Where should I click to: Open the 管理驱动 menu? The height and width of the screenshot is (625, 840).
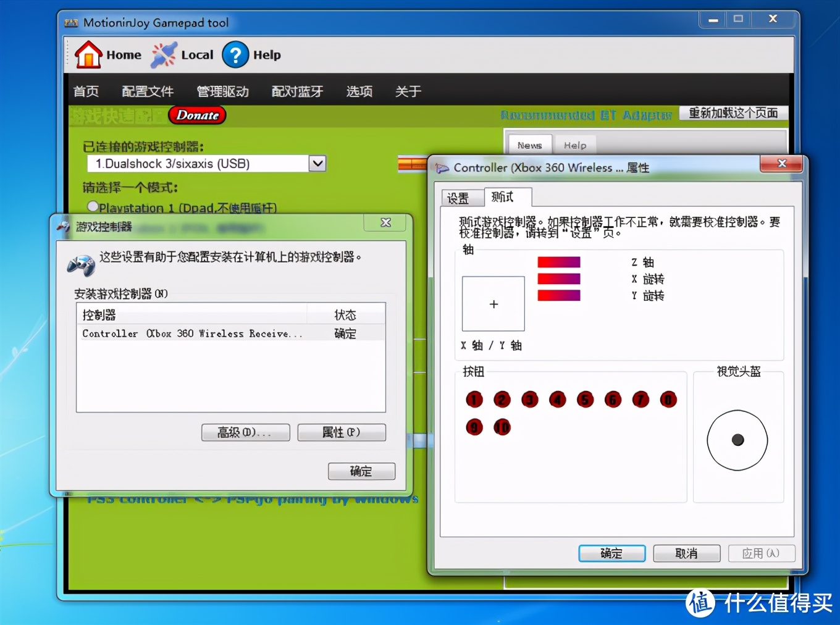click(222, 91)
